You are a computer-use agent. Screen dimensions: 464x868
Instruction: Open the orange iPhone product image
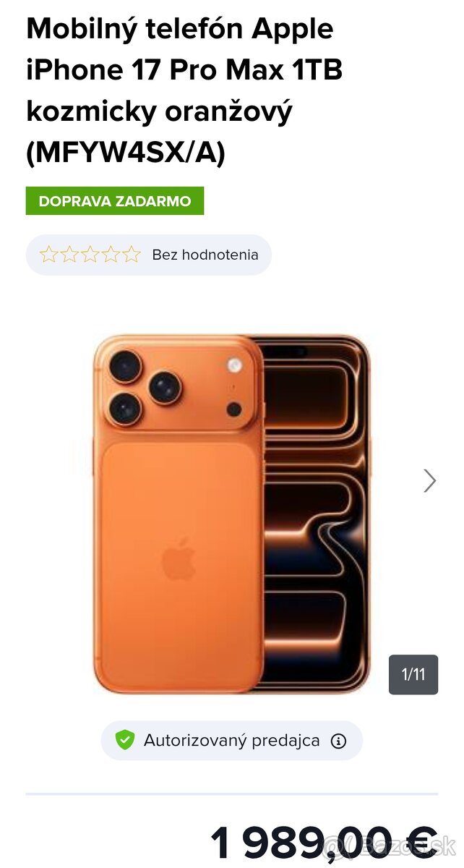point(232,514)
